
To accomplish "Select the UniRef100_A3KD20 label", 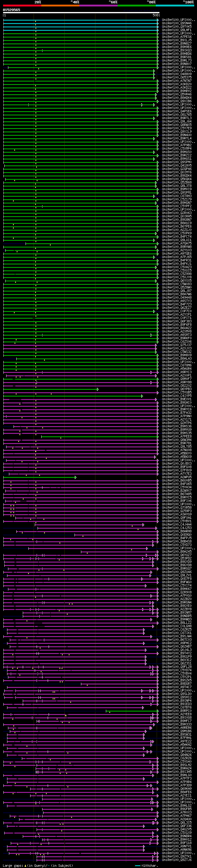I will [x=177, y=85].
